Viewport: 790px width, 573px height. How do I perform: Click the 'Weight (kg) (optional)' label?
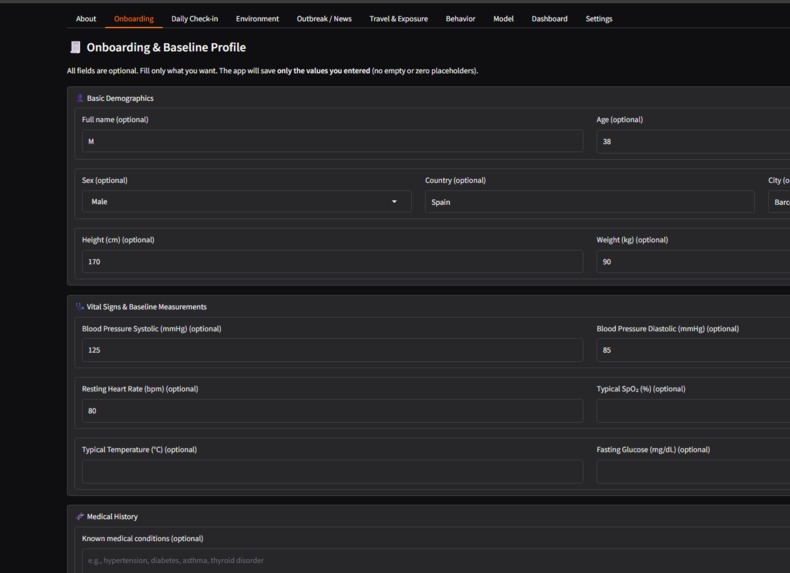point(632,240)
